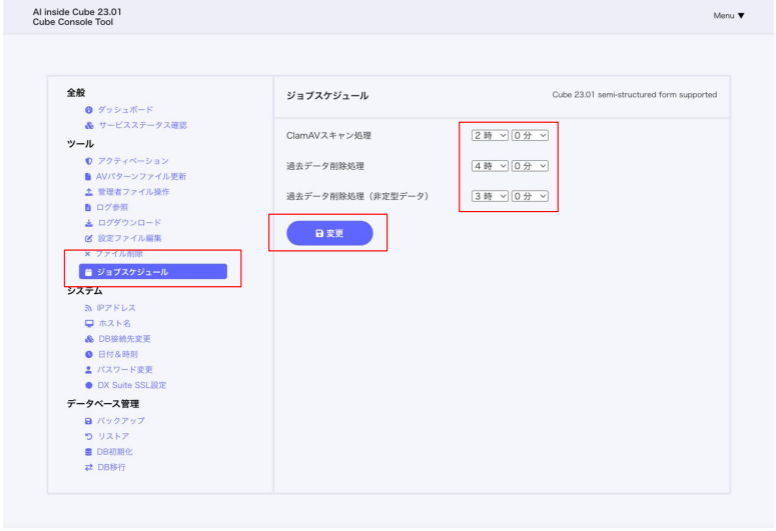Select the ジョブスケジュール sidebar item
This screenshot has height=531, width=776.
[x=153, y=272]
